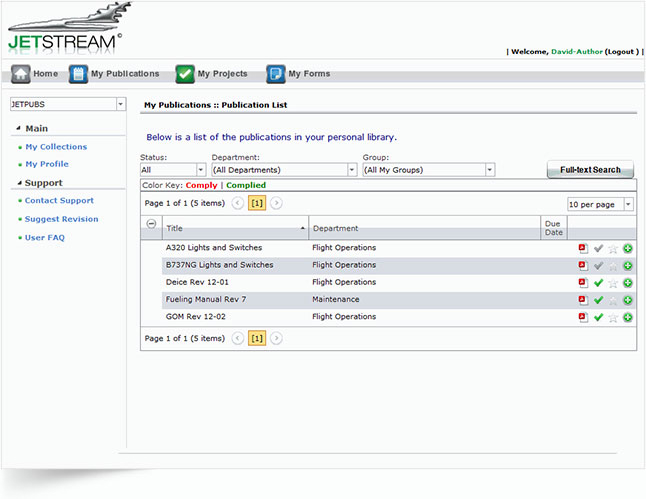Open the My Forms menu item

pyautogui.click(x=309, y=74)
